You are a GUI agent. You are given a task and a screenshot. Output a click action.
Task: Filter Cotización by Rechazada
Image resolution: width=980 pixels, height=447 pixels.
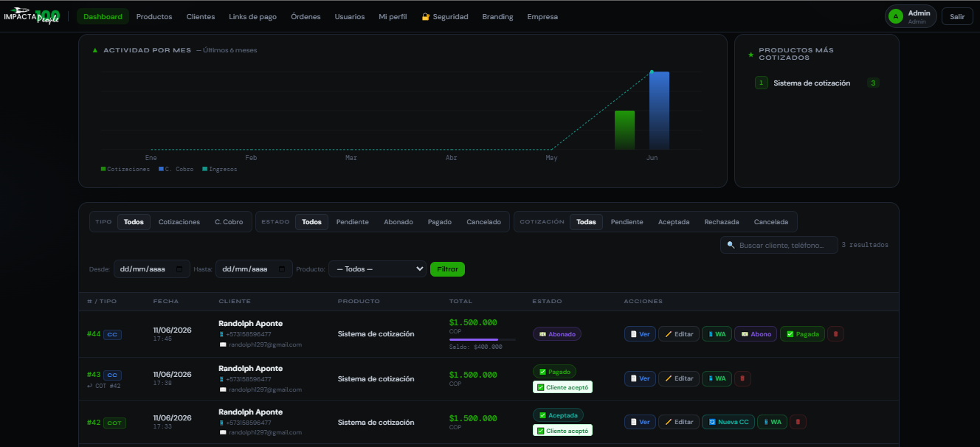(x=722, y=222)
